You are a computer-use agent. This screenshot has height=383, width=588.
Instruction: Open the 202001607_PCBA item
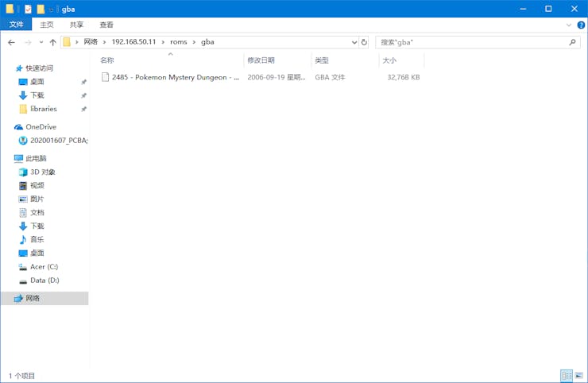[59, 141]
